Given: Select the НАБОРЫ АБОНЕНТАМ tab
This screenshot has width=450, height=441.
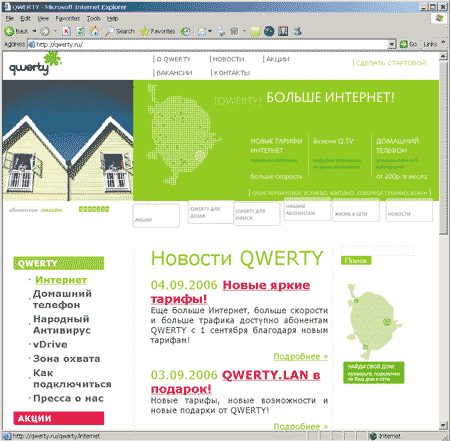Looking at the screenshot, I should tap(307, 209).
